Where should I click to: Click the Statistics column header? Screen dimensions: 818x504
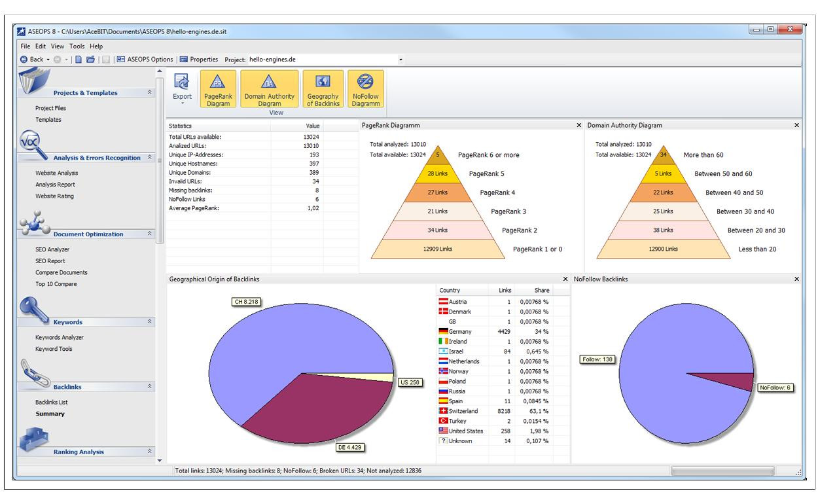pyautogui.click(x=219, y=125)
